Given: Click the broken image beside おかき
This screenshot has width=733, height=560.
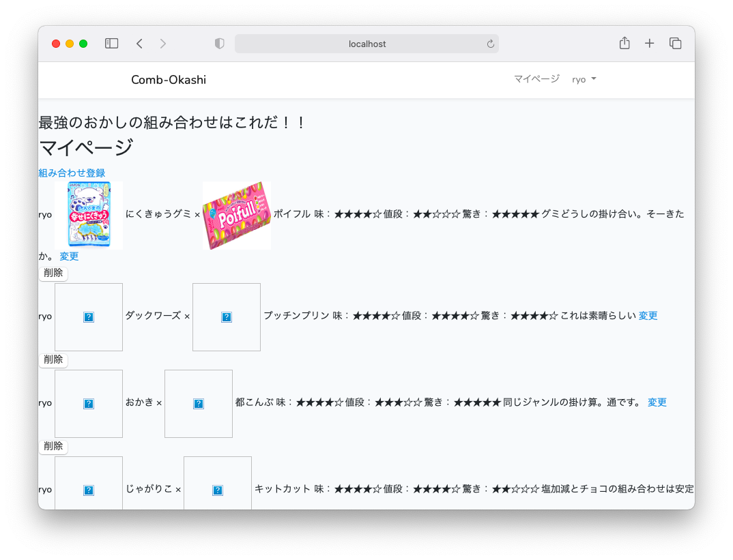Looking at the screenshot, I should (89, 404).
